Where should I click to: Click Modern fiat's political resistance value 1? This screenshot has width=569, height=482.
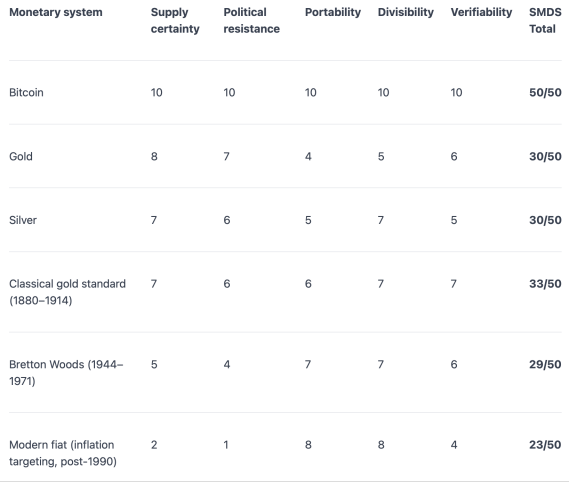click(226, 445)
